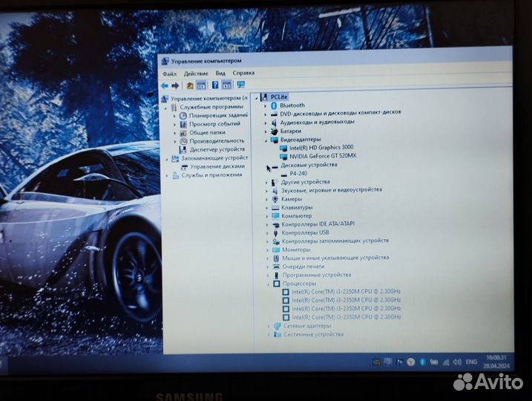Click the Forward arrow toolbar icon
The width and height of the screenshot is (532, 401).
(175, 86)
